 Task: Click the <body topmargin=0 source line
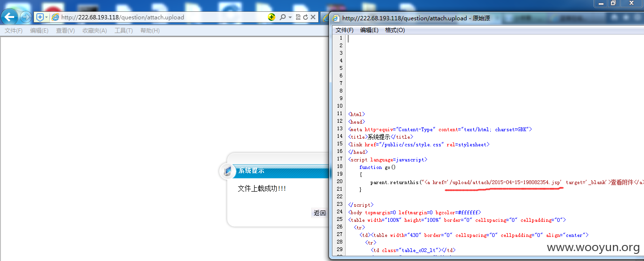pyautogui.click(x=414, y=212)
